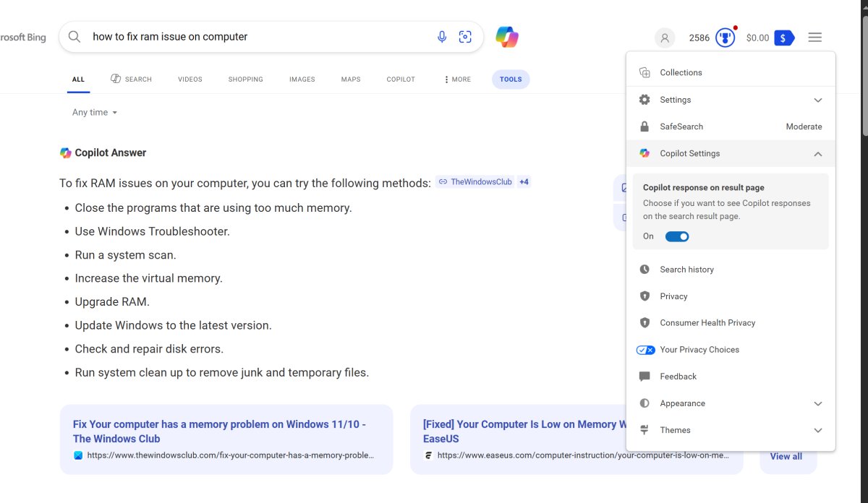Collapse the Copilot Settings chevron
This screenshot has width=868, height=503.
818,153
